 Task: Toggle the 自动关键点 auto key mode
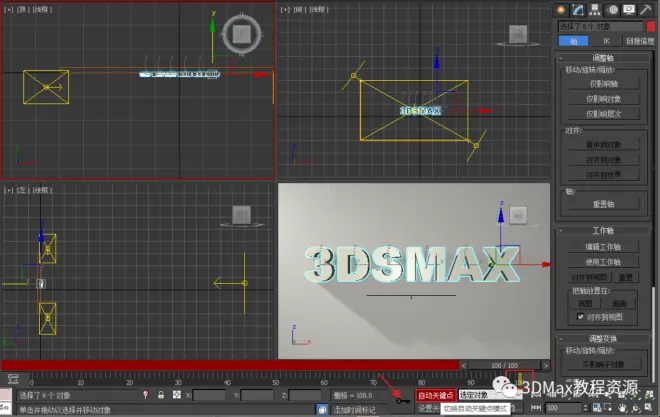[x=436, y=395]
